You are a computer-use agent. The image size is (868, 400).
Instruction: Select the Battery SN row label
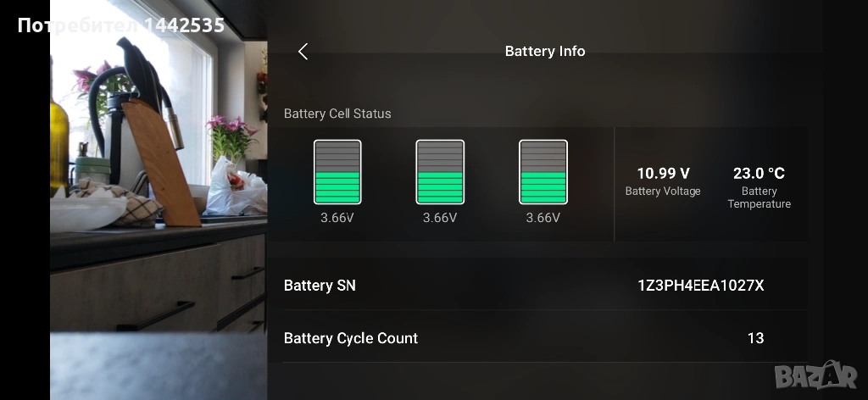(x=320, y=286)
